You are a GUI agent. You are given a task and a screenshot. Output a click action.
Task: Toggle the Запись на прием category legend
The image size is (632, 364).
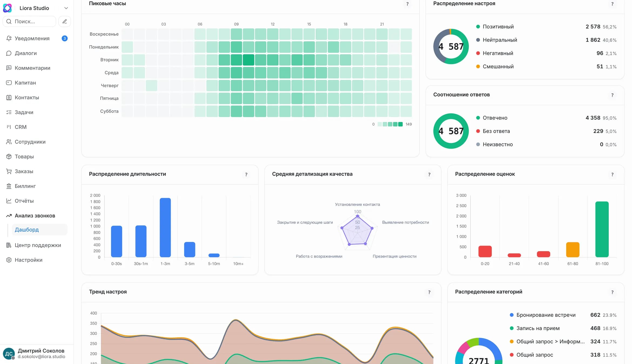[563, 328]
